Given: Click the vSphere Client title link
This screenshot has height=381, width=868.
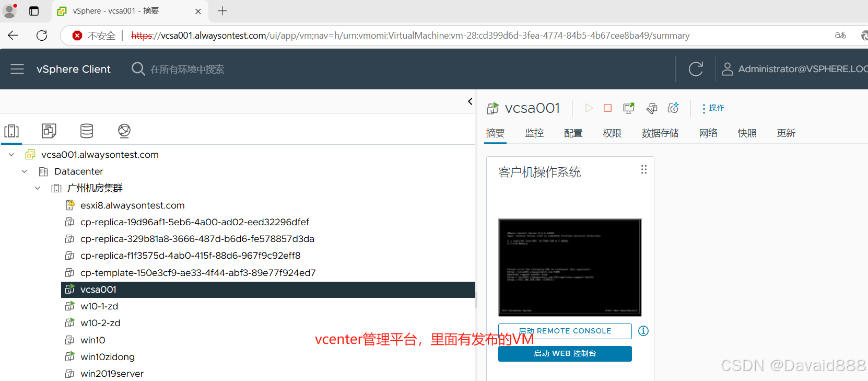Looking at the screenshot, I should [x=74, y=69].
